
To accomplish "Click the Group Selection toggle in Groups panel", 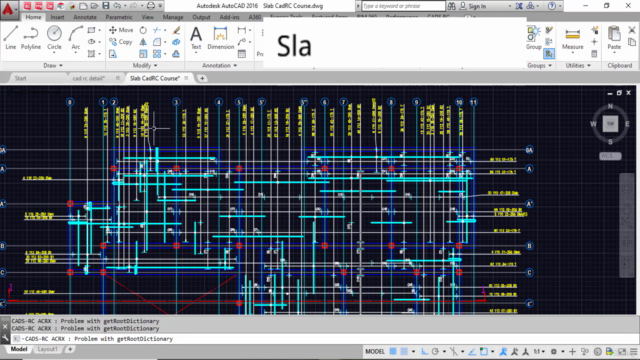I will point(549,53).
